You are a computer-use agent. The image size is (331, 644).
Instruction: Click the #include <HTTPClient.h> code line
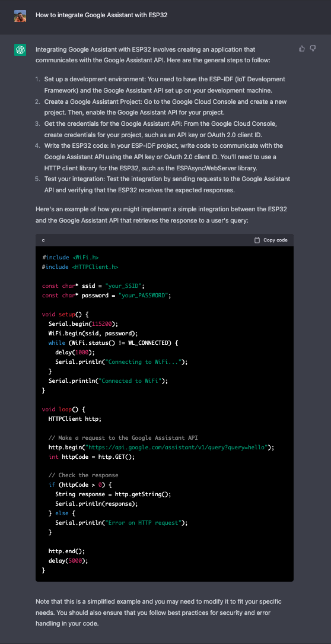tap(80, 267)
